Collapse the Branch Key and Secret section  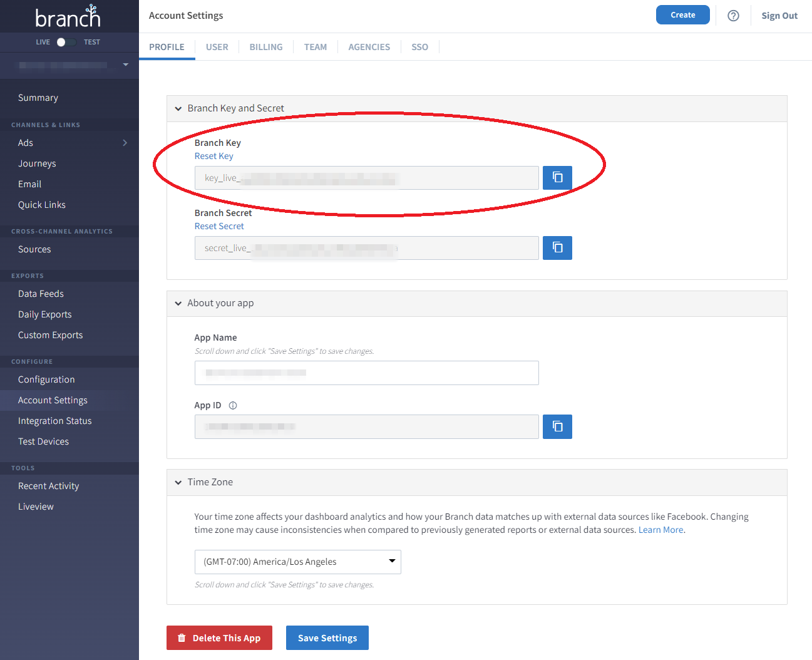point(178,109)
